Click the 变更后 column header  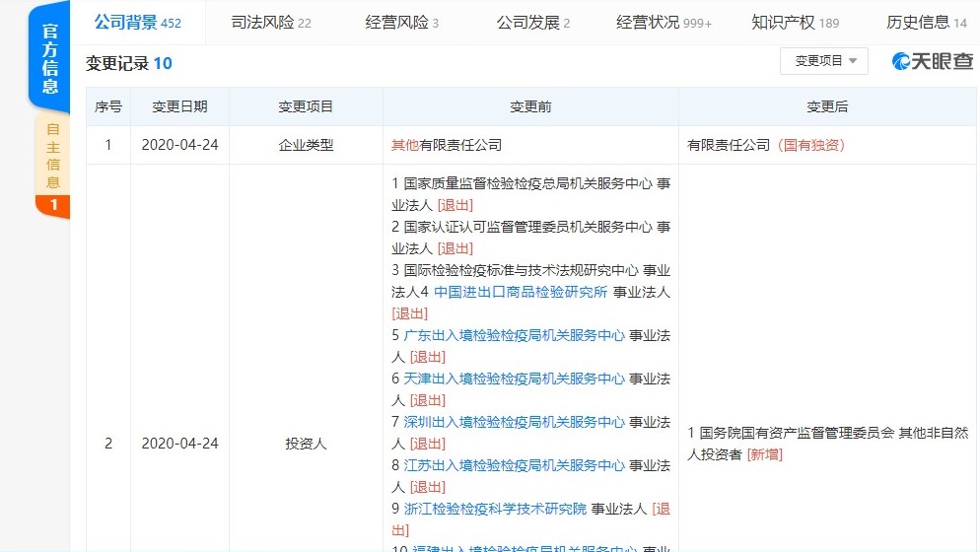(827, 106)
